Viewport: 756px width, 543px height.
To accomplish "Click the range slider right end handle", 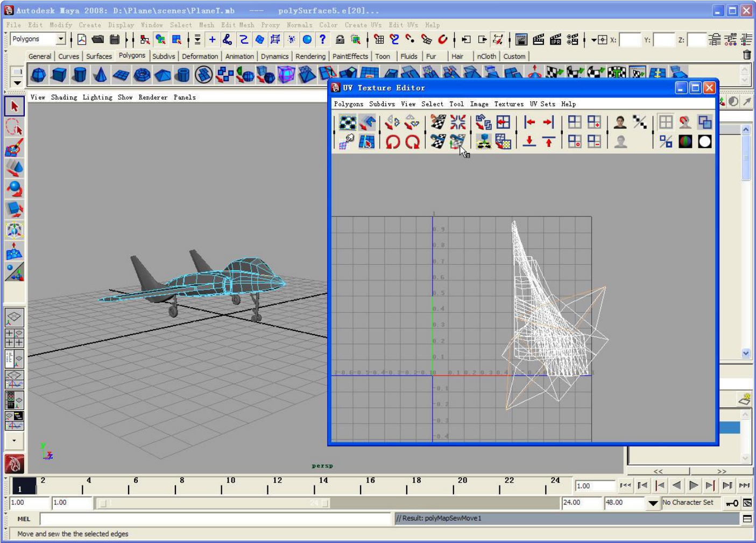I will 325,503.
